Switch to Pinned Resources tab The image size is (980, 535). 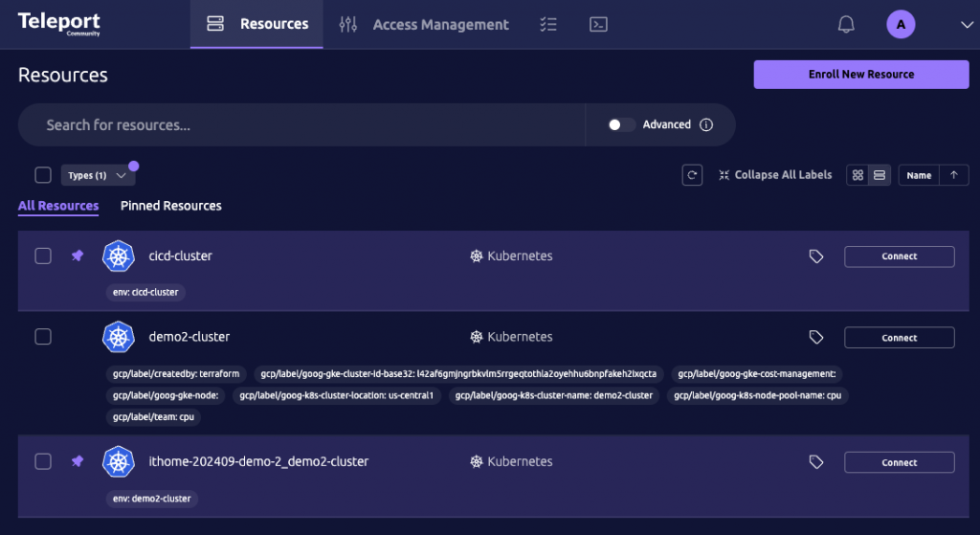(x=170, y=206)
